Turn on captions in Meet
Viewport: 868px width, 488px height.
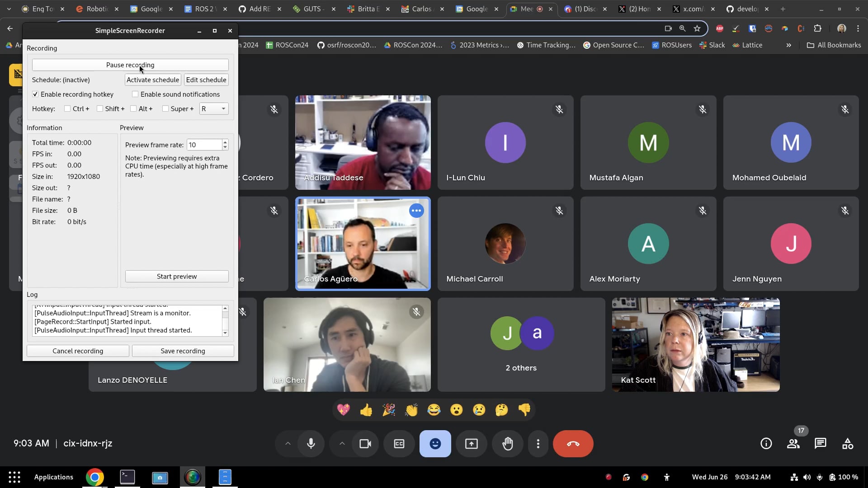pos(399,444)
